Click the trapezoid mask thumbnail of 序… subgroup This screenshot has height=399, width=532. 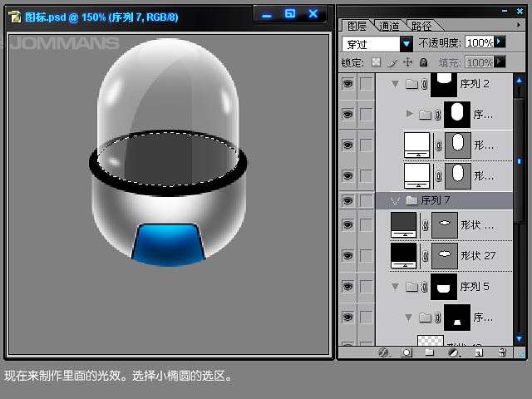click(x=457, y=318)
